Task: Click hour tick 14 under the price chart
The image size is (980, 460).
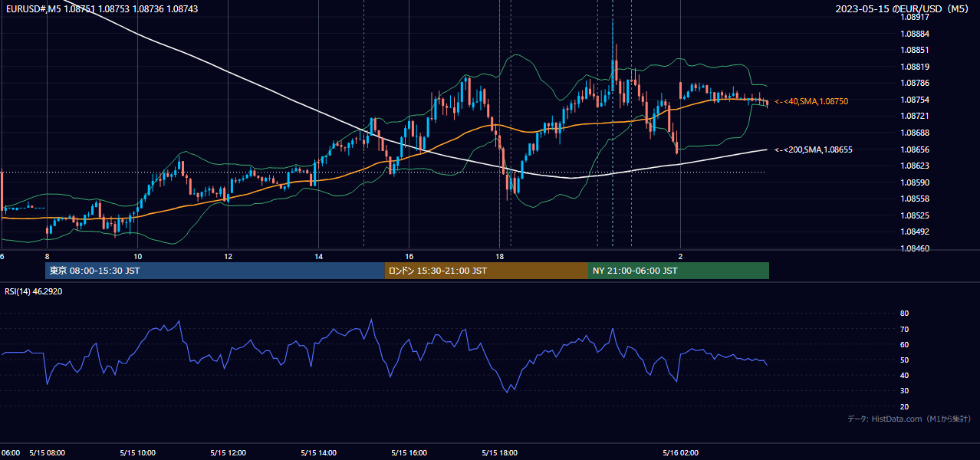Action: (318, 256)
